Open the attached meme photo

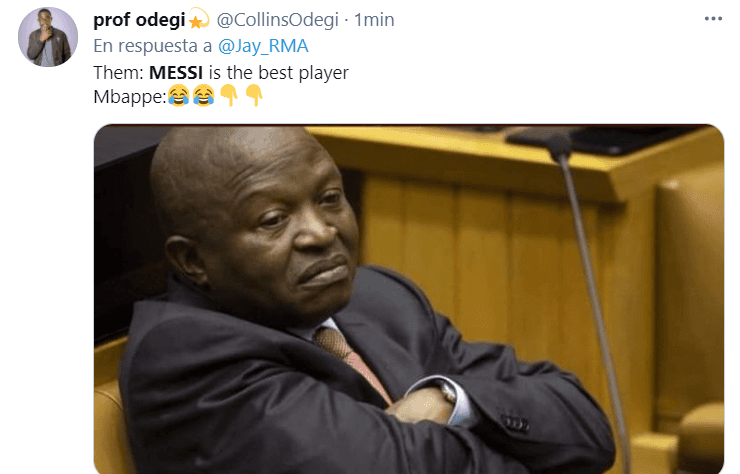(x=409, y=299)
